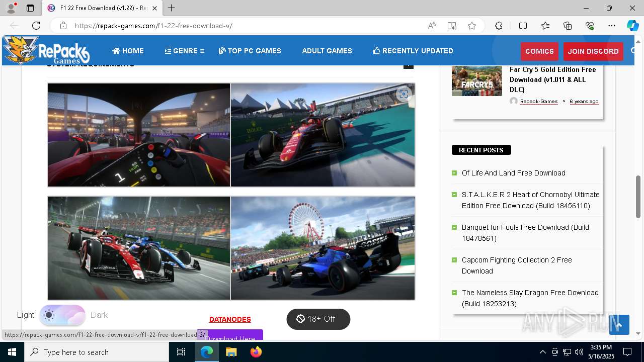Open Banquet for Fools Free Download
Screen dimensions: 644x362
pos(525,233)
